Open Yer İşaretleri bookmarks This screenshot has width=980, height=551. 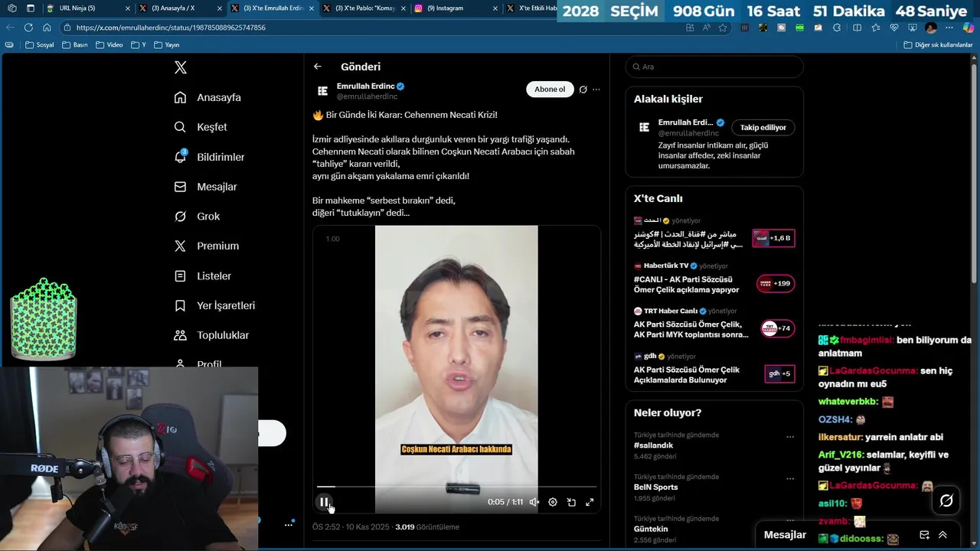pyautogui.click(x=214, y=305)
